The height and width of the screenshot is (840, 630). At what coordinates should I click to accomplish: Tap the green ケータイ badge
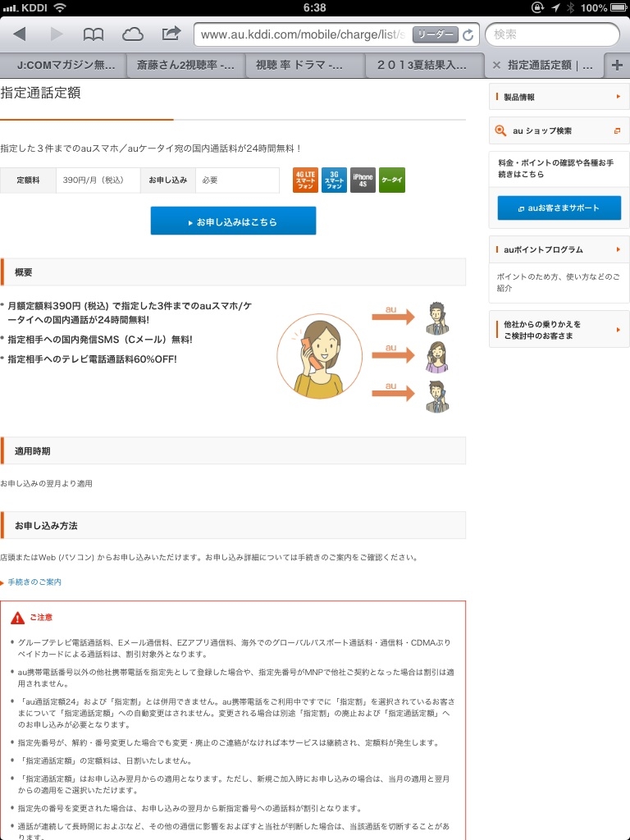coord(391,180)
